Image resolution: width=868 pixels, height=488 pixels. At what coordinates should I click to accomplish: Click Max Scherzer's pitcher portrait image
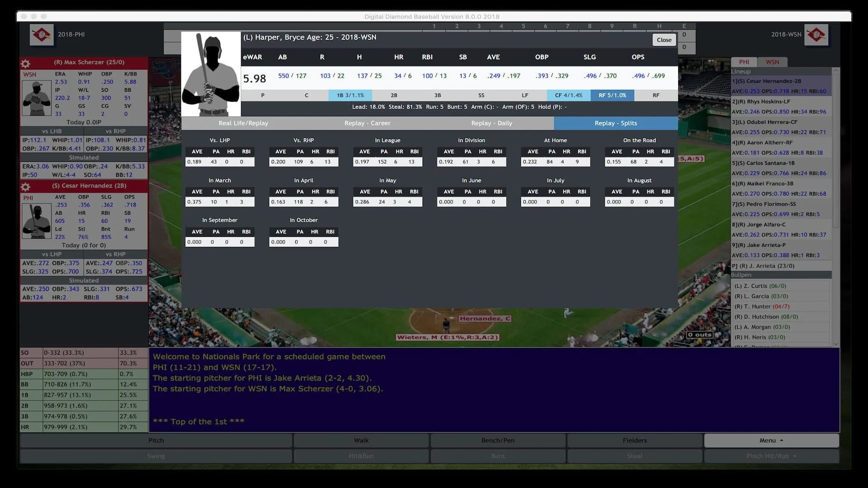[x=37, y=98]
